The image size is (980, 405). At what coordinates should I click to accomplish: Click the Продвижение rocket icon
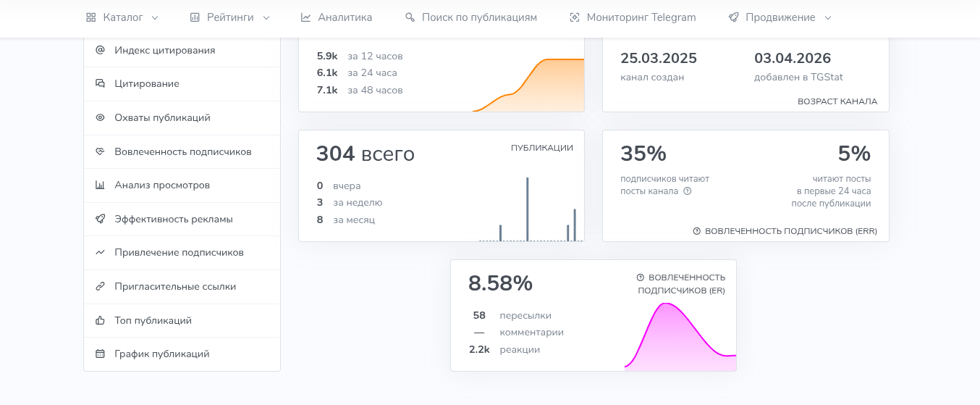(733, 17)
